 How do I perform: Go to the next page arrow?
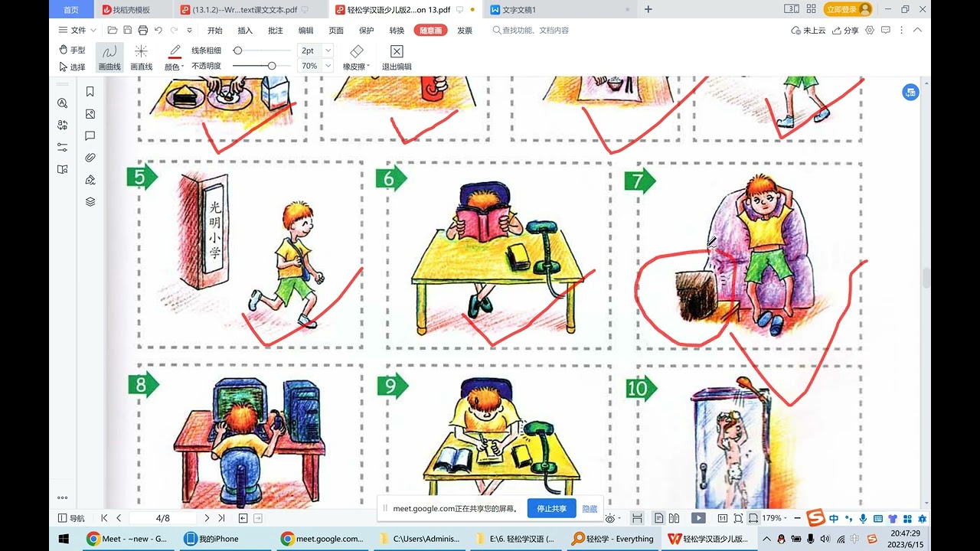point(207,518)
